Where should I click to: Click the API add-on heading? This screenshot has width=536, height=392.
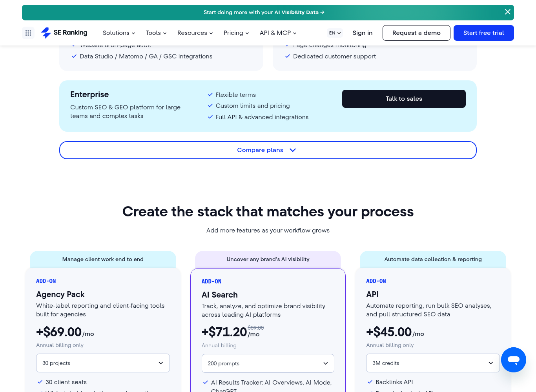tap(372, 294)
